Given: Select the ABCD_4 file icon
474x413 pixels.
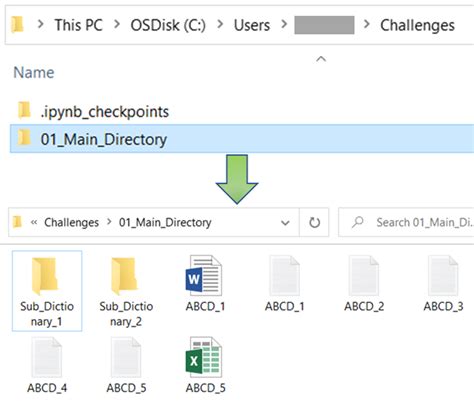Looking at the screenshot, I should click(x=47, y=357).
